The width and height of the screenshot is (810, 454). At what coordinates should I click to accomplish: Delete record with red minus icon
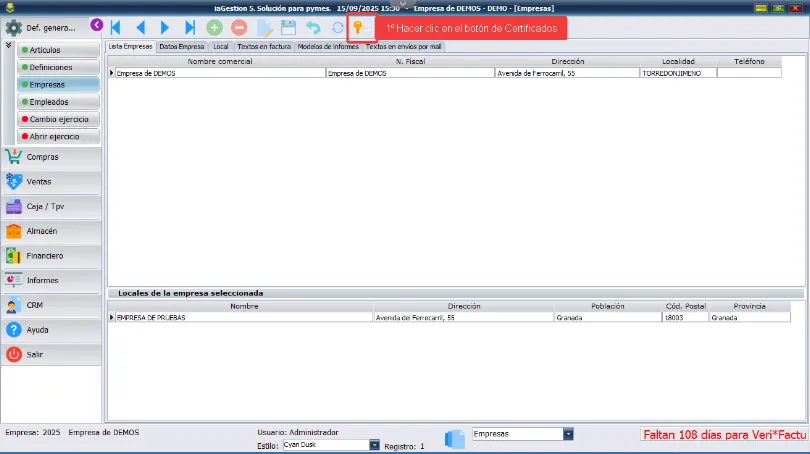coord(239,28)
